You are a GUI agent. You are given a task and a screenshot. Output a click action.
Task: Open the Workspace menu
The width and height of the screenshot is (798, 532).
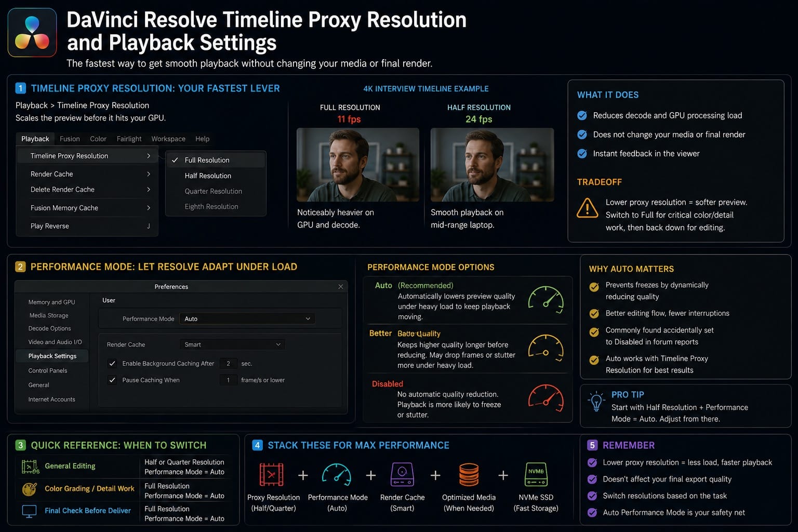(x=168, y=139)
